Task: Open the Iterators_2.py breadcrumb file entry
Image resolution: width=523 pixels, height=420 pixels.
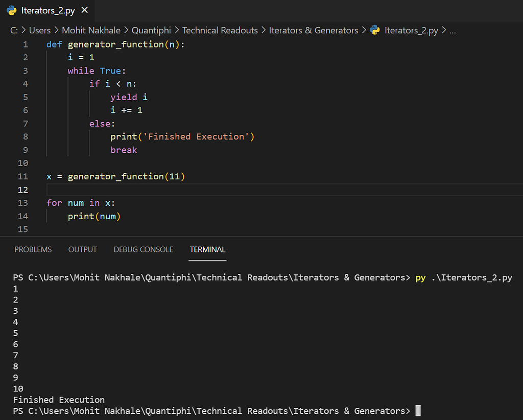Action: [411, 30]
